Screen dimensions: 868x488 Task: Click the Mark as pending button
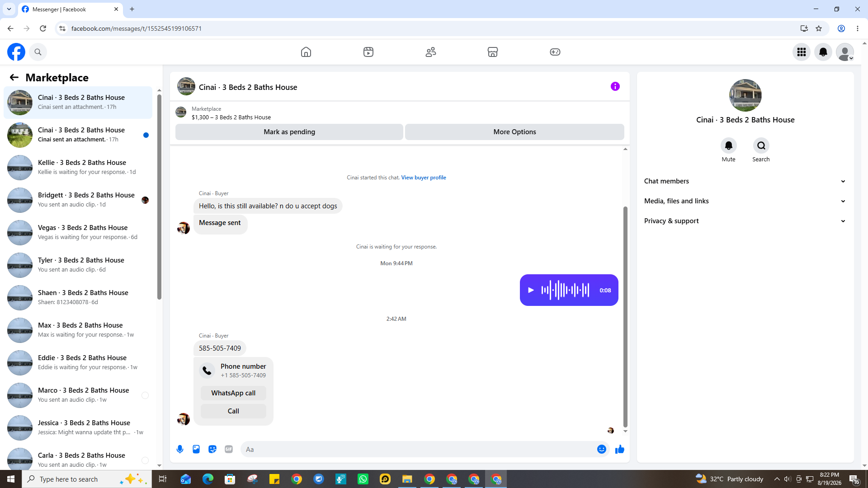289,132
